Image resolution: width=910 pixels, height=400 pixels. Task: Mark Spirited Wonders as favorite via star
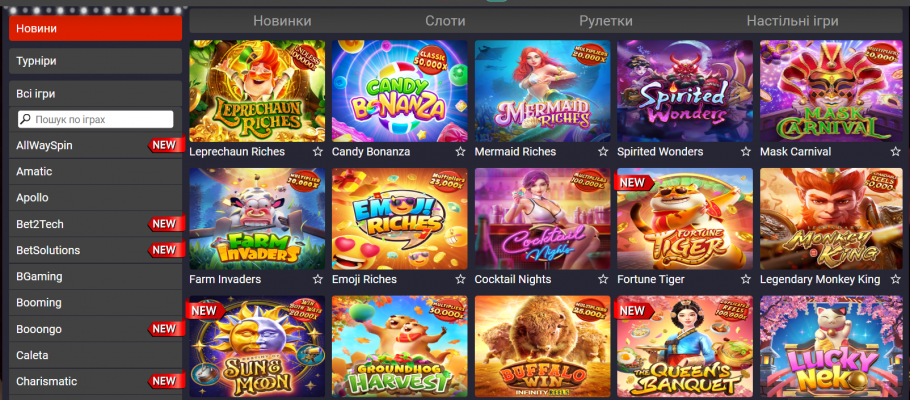pyautogui.click(x=746, y=152)
